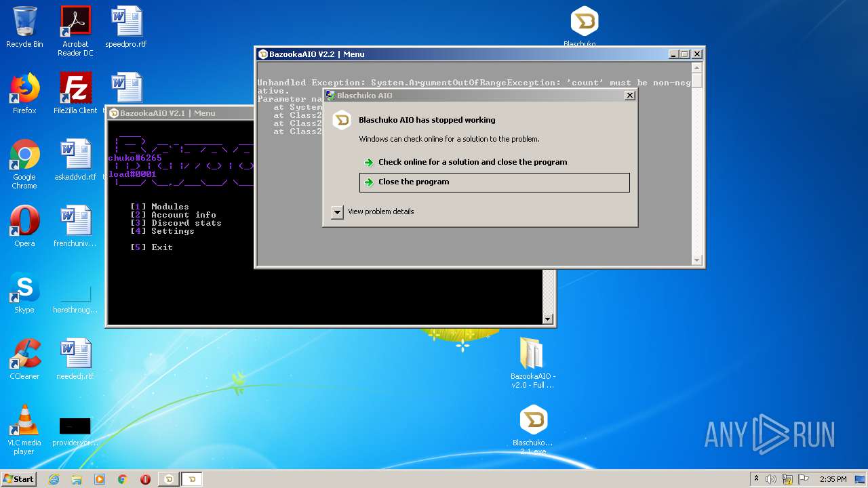
Task: Click the BazookaAIO V2.1 title bar
Action: click(182, 113)
